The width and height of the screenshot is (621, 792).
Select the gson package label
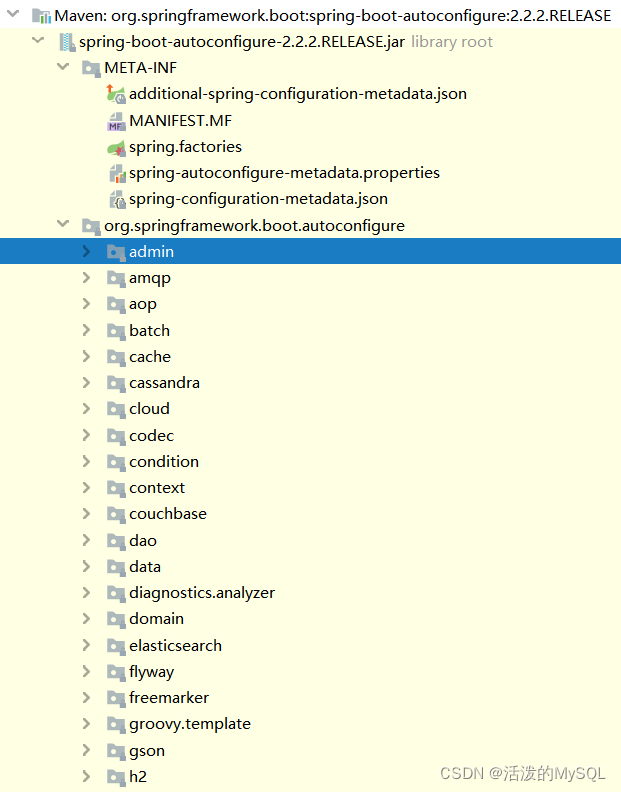147,752
